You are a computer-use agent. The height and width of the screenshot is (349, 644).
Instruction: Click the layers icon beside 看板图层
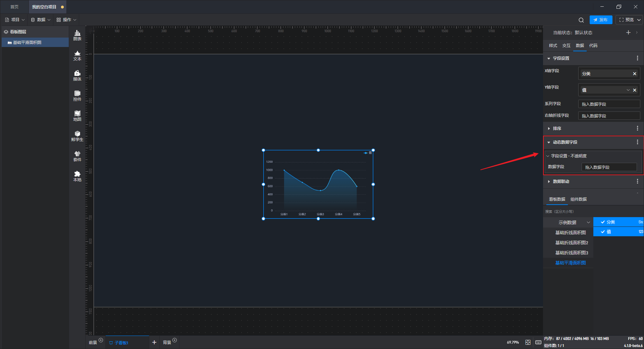pos(6,32)
